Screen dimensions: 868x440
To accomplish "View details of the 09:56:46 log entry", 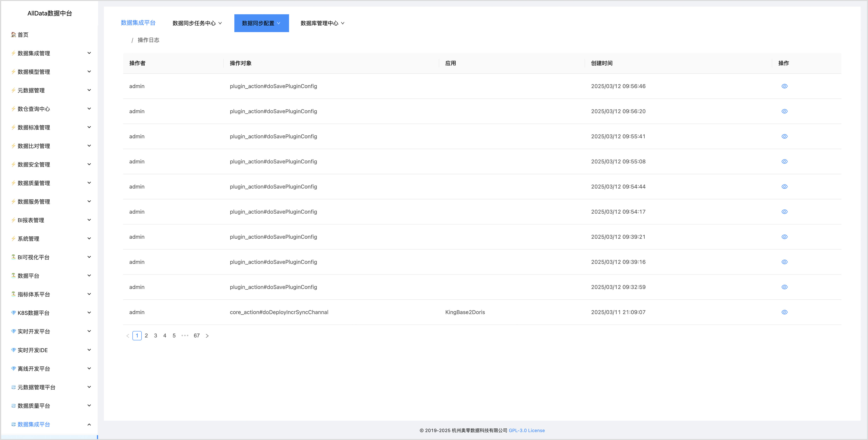I will tap(784, 86).
